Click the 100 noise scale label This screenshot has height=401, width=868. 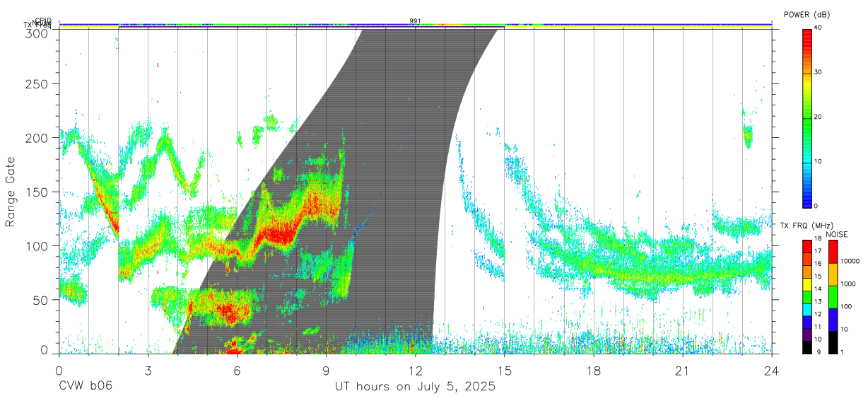coord(846,306)
